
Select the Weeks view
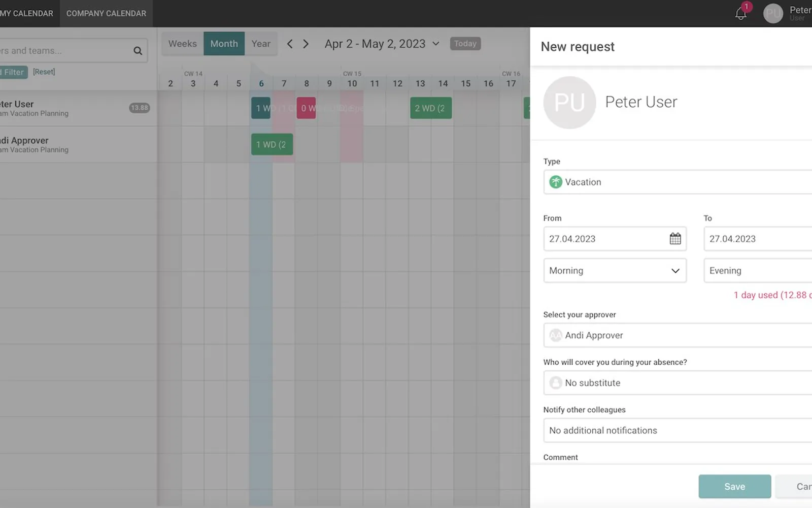(x=183, y=44)
